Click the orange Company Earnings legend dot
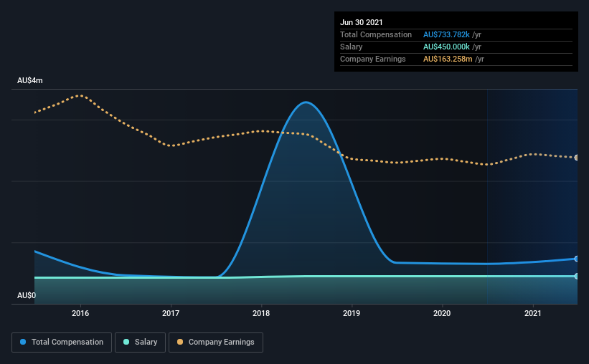The width and height of the screenshot is (589, 364). [x=180, y=342]
